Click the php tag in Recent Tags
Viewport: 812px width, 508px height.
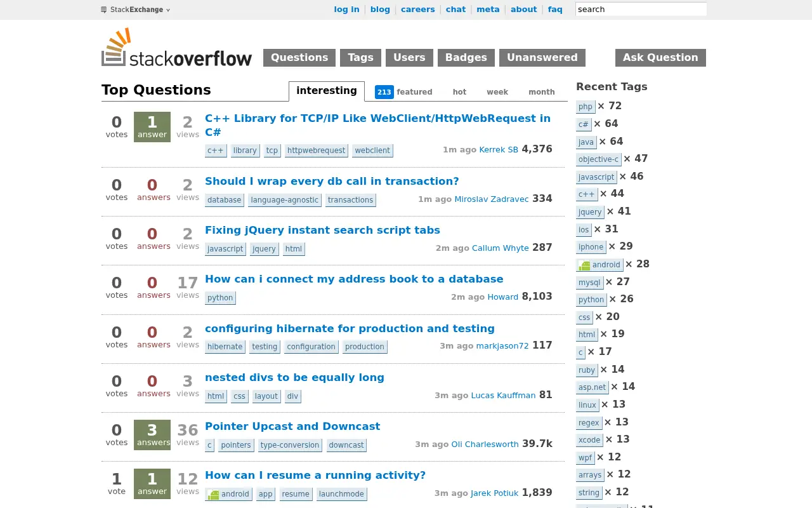pos(586,107)
